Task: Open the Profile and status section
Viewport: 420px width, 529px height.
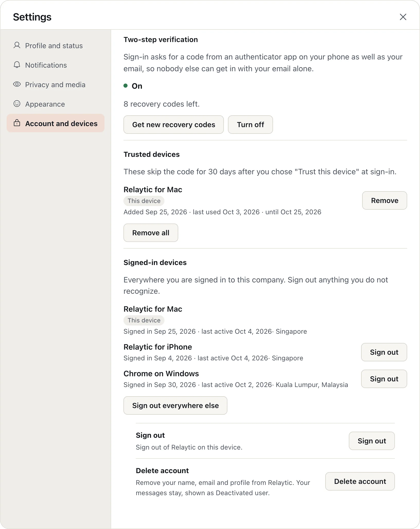Action: pos(56,46)
